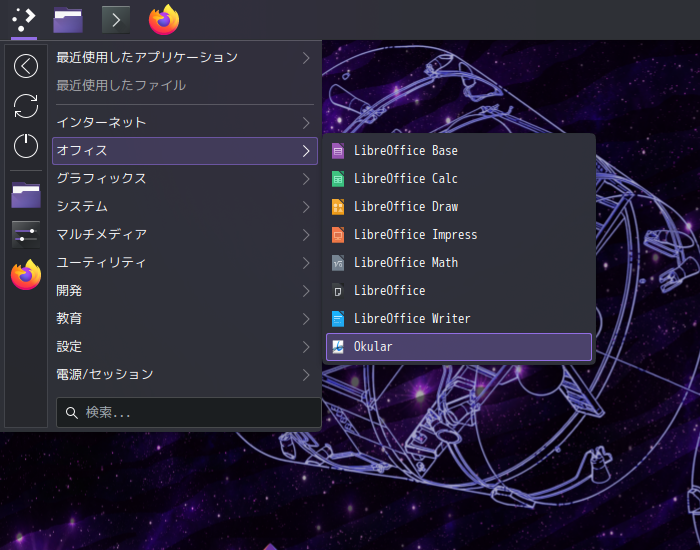Expand the 電源/セッション submenu arrow
Image resolution: width=700 pixels, height=550 pixels.
click(306, 375)
